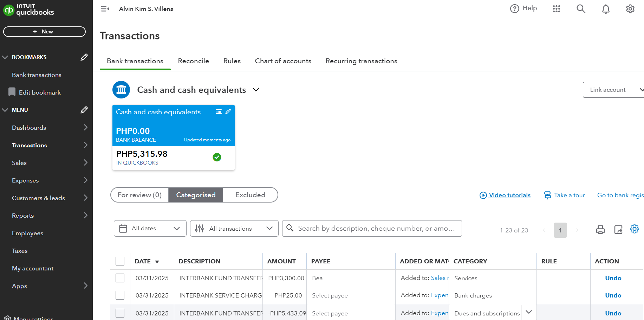Click the bank icon on account card
This screenshot has height=320, width=644.
coord(219,111)
